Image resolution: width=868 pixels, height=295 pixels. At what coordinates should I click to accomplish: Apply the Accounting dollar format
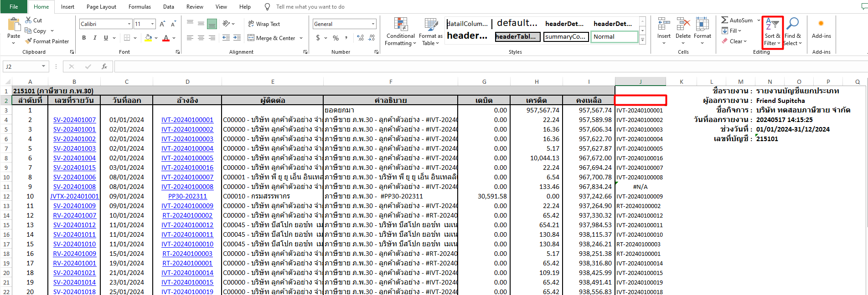coord(318,38)
